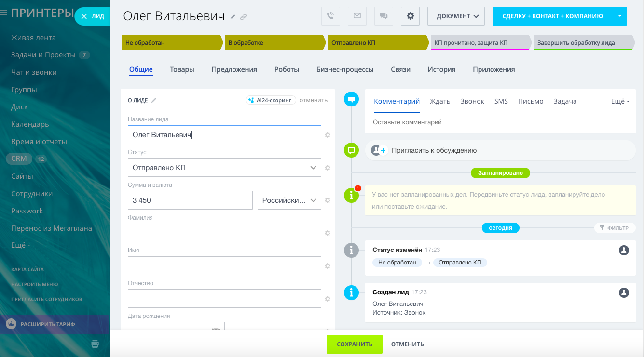Select the Ждать timeline tab
This screenshot has width=644, height=357.
(440, 101)
